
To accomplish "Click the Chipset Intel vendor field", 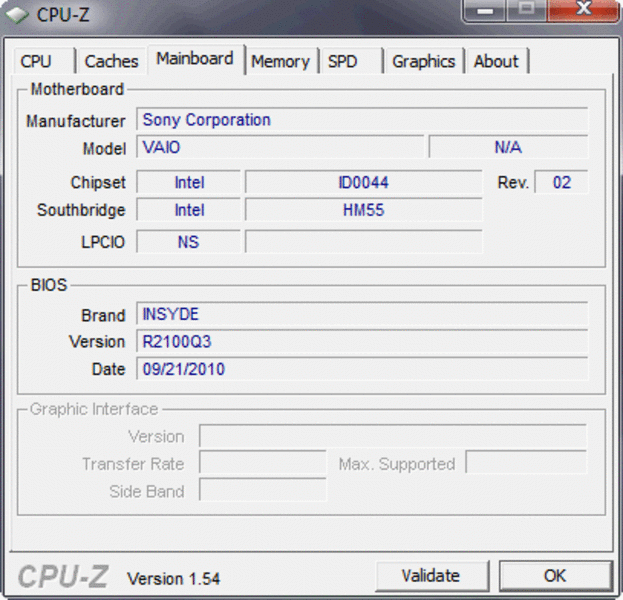I will tap(189, 182).
